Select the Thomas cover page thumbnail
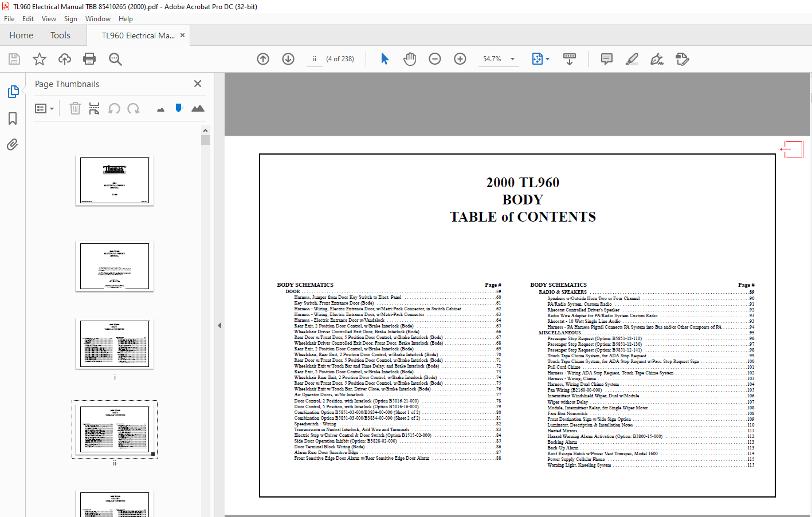 pos(115,180)
